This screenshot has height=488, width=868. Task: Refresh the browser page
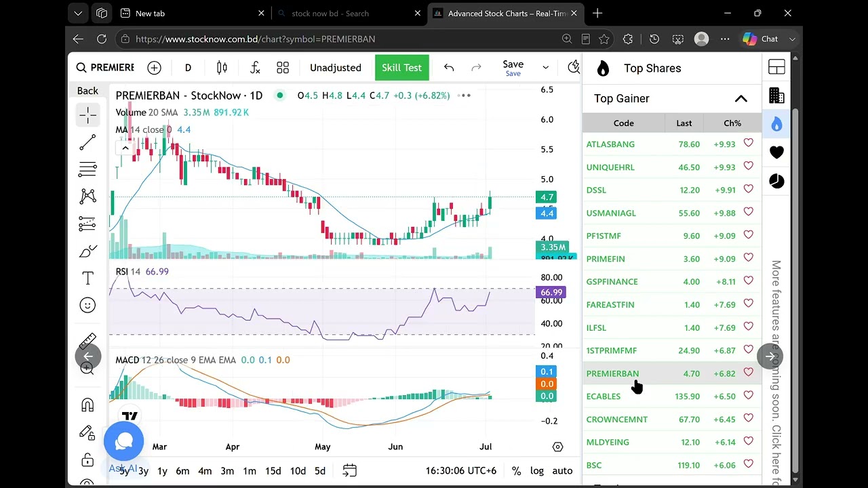coord(102,39)
